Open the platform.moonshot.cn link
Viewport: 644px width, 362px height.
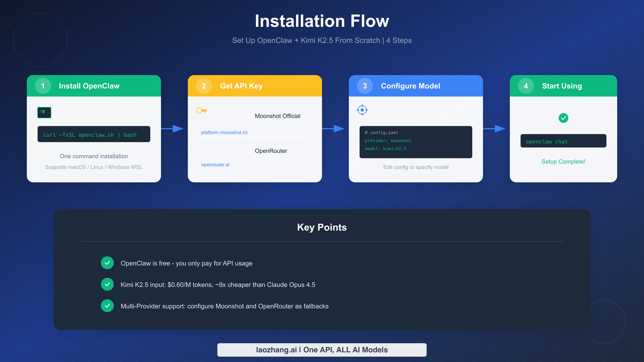click(x=224, y=132)
